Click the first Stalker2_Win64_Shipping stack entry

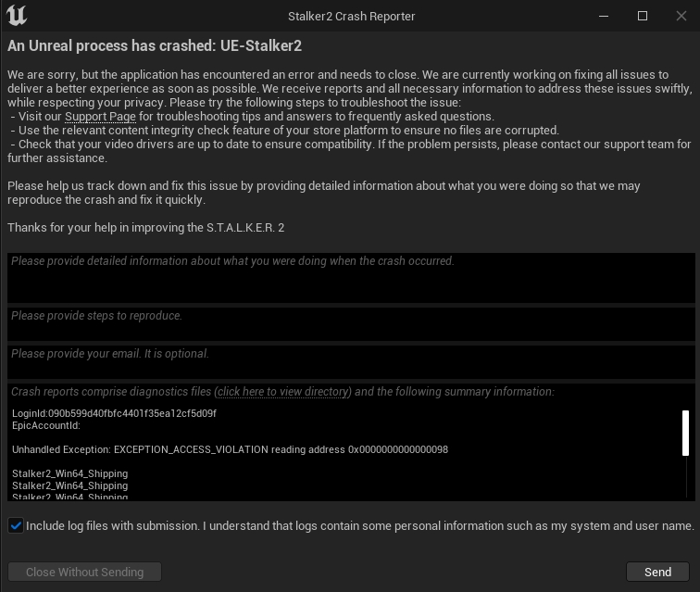pos(70,473)
